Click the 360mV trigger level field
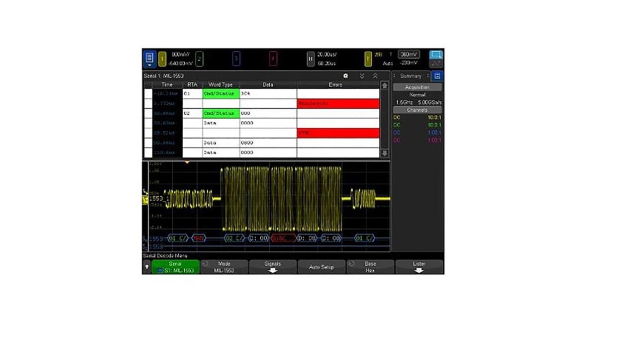 [409, 54]
